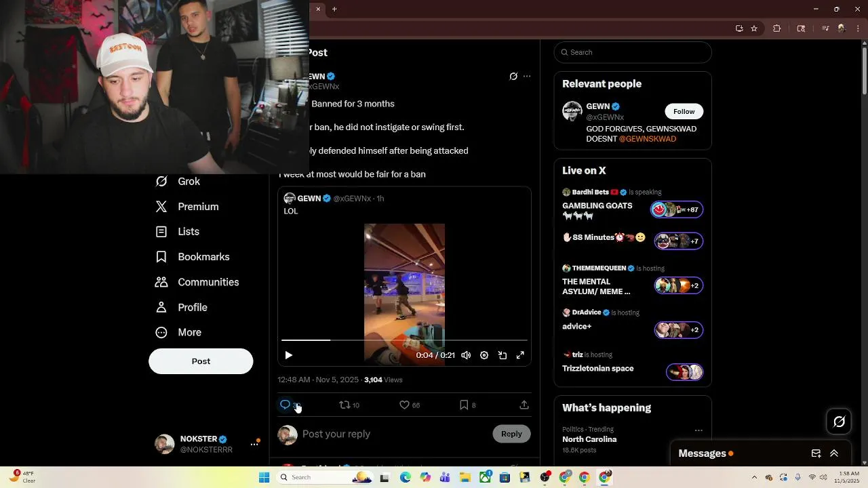Click the Post your reply field
This screenshot has width=868, height=488.
(395, 434)
